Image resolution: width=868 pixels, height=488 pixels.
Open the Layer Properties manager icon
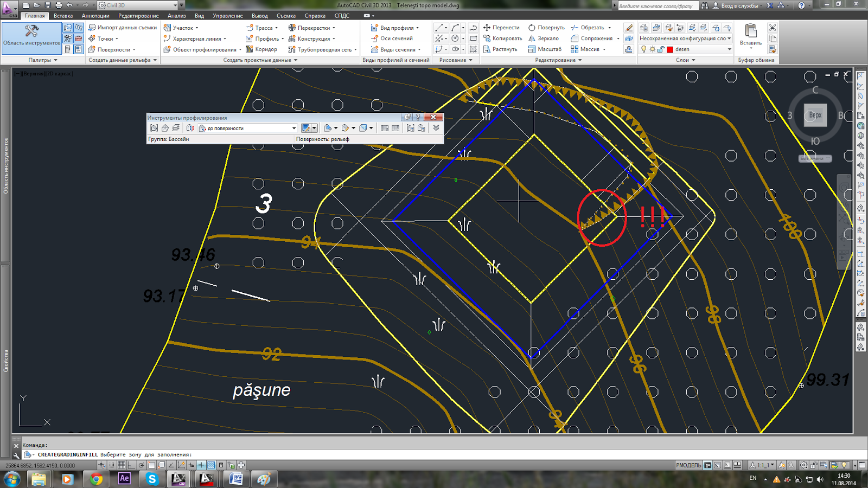pyautogui.click(x=643, y=28)
